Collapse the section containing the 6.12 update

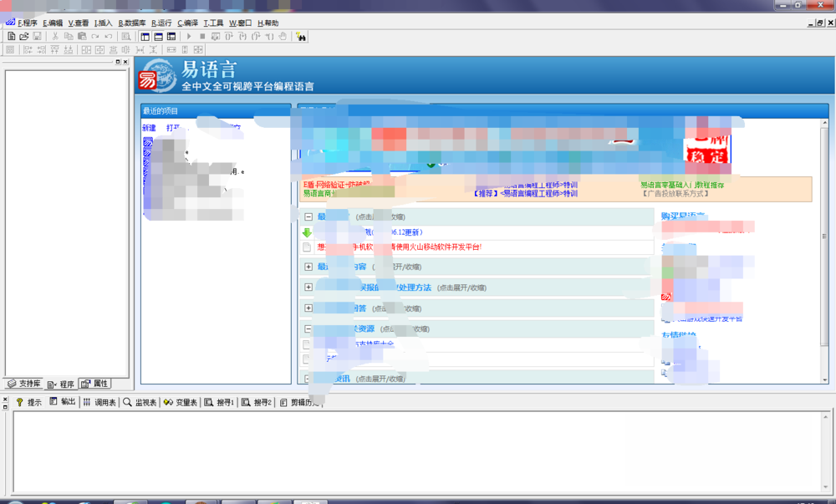[x=308, y=216]
